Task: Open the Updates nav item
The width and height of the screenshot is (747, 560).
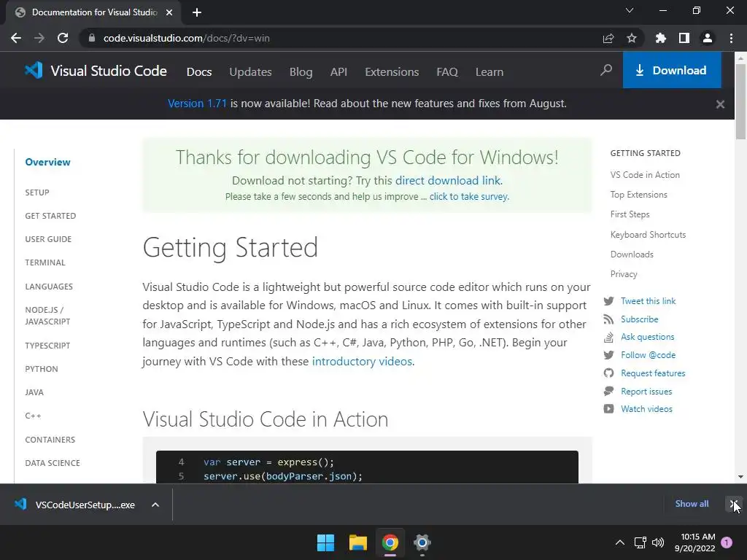Action: pos(251,72)
